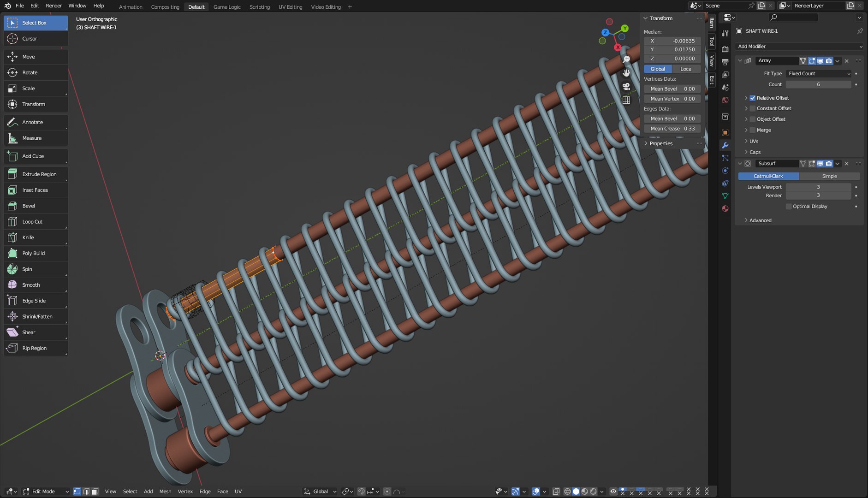
Task: Click the Array Count field
Action: [x=819, y=84]
